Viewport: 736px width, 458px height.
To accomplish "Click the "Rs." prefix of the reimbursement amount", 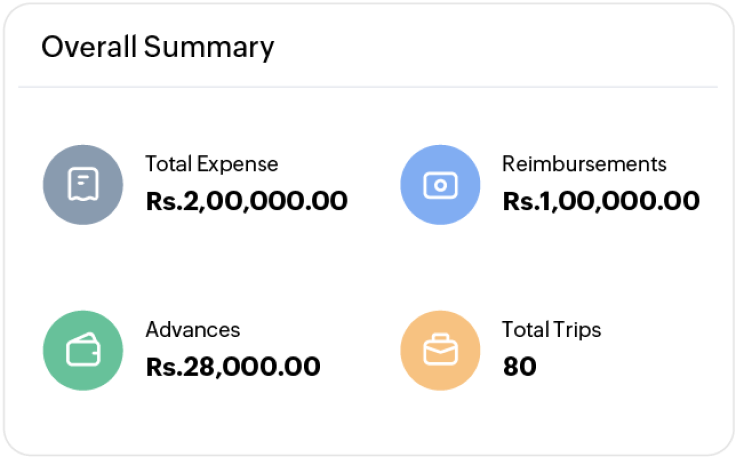I will (x=519, y=201).
